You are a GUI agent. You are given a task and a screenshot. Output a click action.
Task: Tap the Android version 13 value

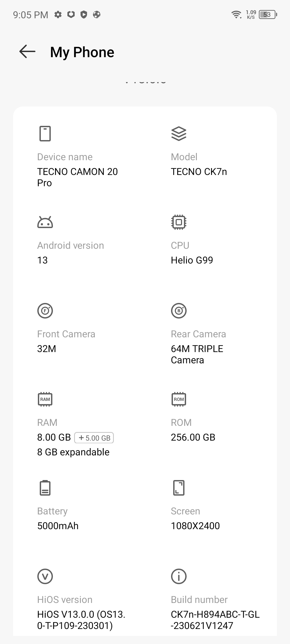(42, 260)
